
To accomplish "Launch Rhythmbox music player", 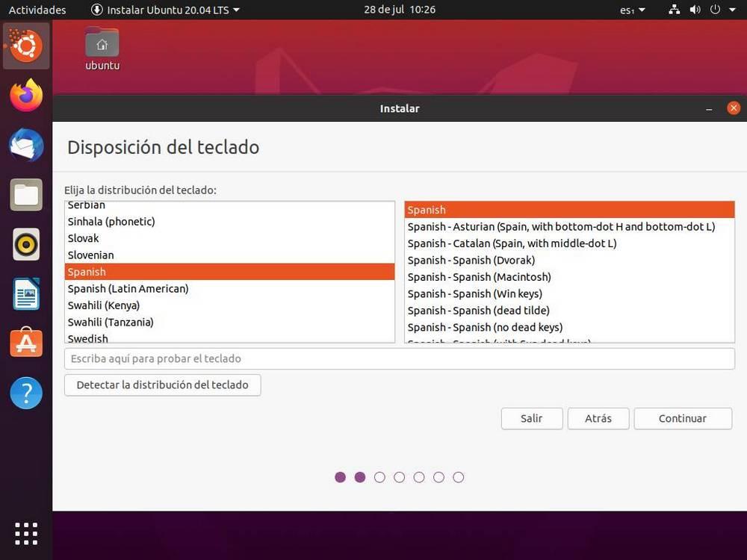I will [25, 244].
